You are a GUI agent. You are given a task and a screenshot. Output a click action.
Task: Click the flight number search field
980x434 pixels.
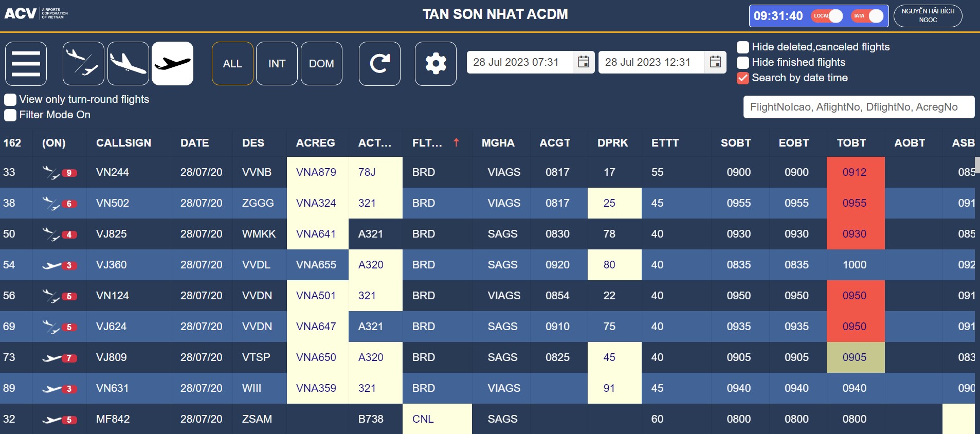858,107
